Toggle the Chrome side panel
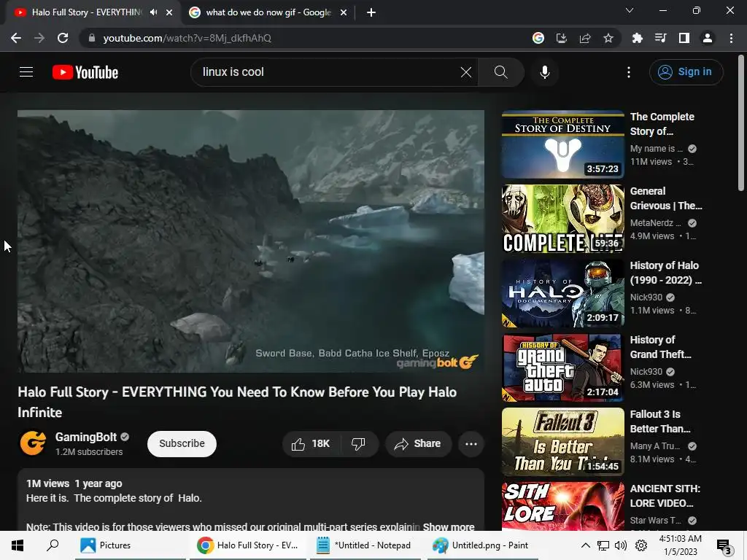This screenshot has width=747, height=560. point(684,38)
